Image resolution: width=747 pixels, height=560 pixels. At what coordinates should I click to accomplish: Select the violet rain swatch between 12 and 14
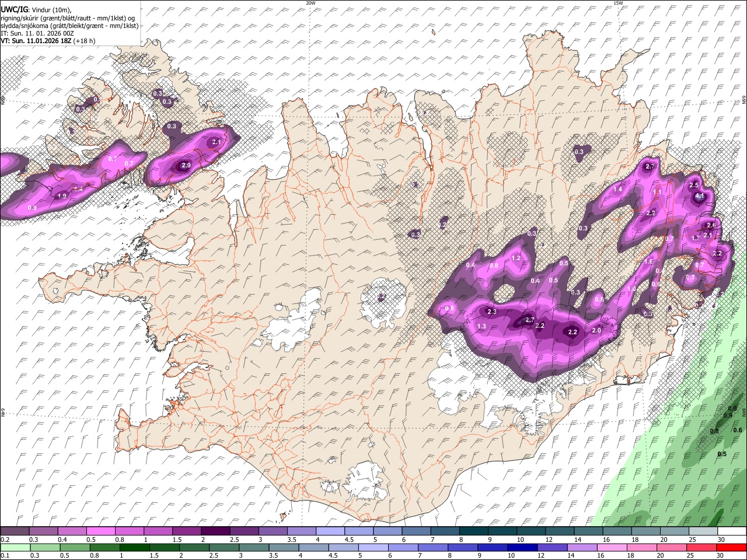[552, 548]
